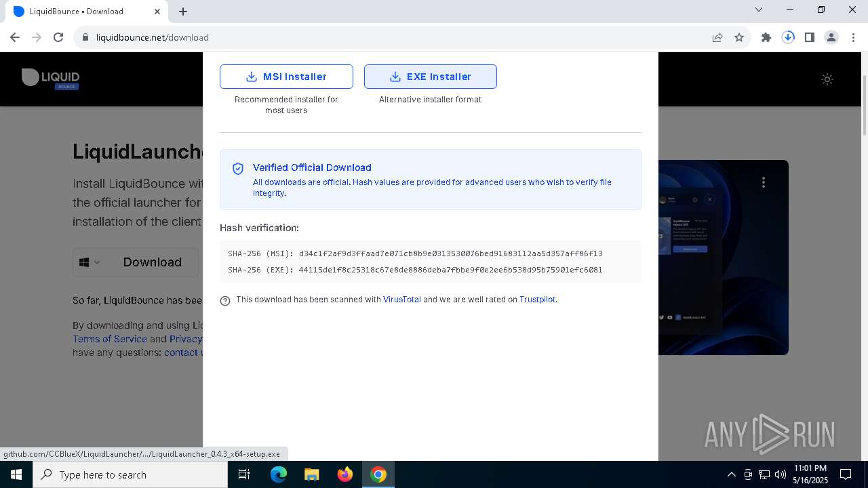The width and height of the screenshot is (868, 488).
Task: Open the VirusTotal link
Action: (x=402, y=300)
